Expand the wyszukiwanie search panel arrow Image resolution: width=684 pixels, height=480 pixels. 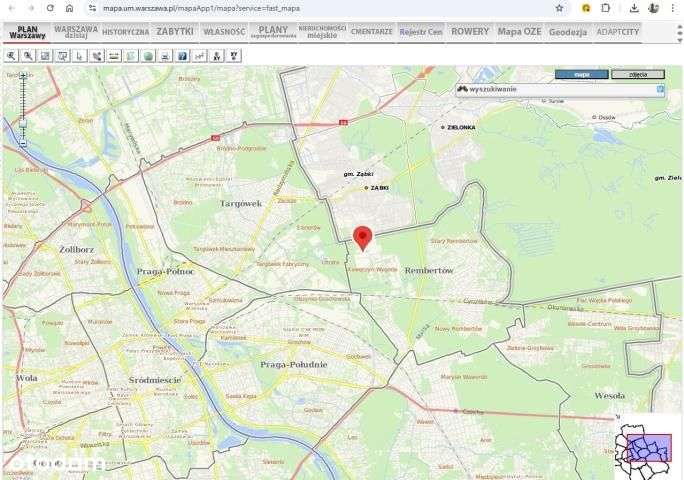coord(660,89)
